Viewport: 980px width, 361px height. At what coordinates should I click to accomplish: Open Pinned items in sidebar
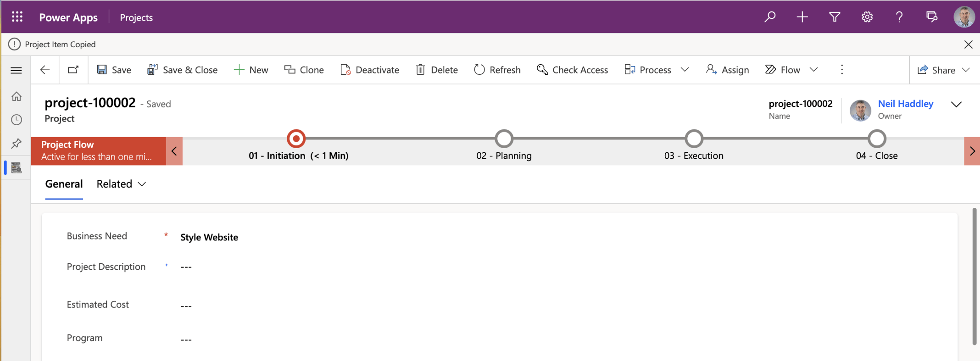(17, 144)
